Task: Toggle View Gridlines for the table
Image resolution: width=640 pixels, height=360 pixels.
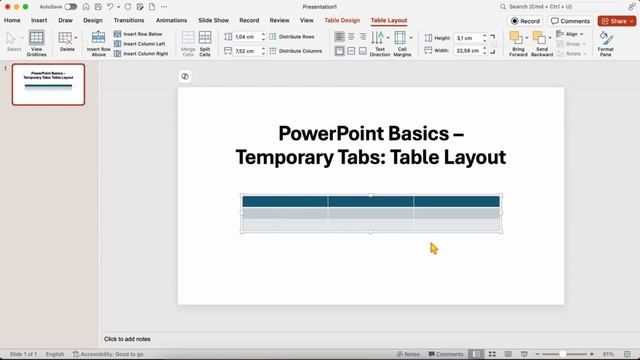Action: pyautogui.click(x=36, y=43)
